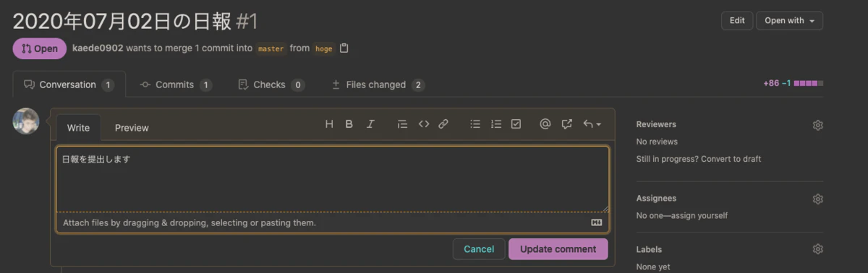
Task: Click the Open status badge
Action: point(39,48)
